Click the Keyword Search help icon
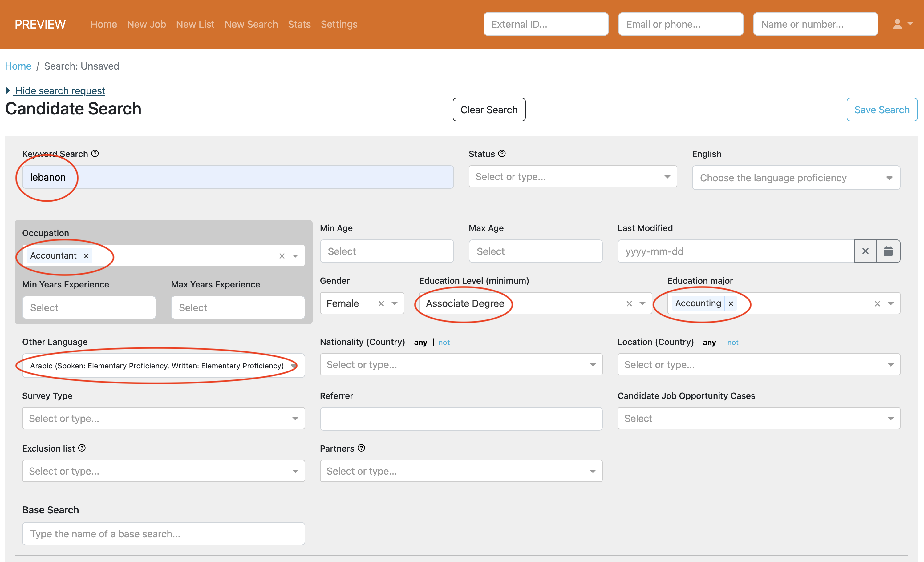The width and height of the screenshot is (924, 562). (95, 153)
